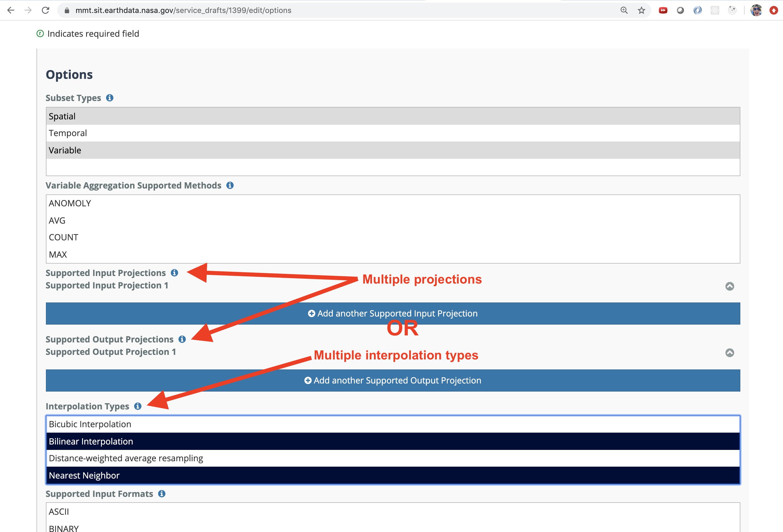Select COUNT aggregation method
The width and height of the screenshot is (783, 532).
pos(393,238)
